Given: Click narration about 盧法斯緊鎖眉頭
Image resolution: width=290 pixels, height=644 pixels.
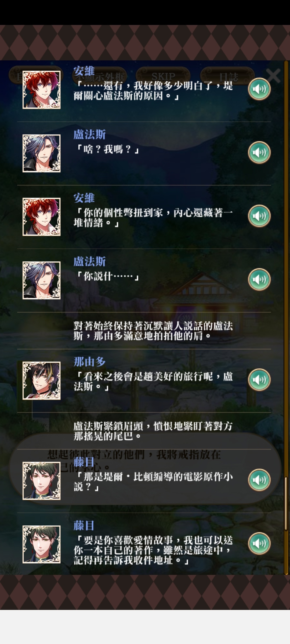Looking at the screenshot, I should click(x=153, y=431).
